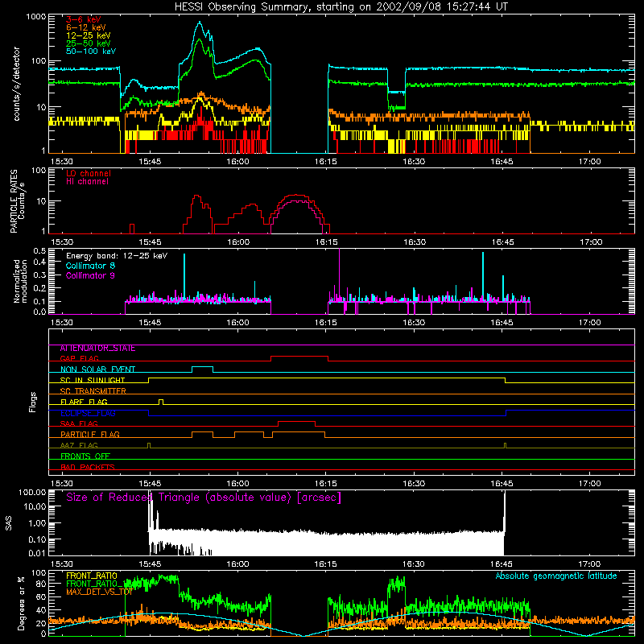Screen dimensions: 644x644
Task: Click the 1000 tick on the counts axis
Action: point(35,17)
